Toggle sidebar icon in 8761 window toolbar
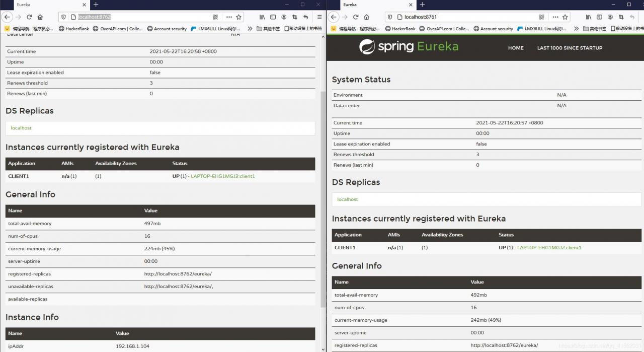The width and height of the screenshot is (644, 352). tap(600, 17)
